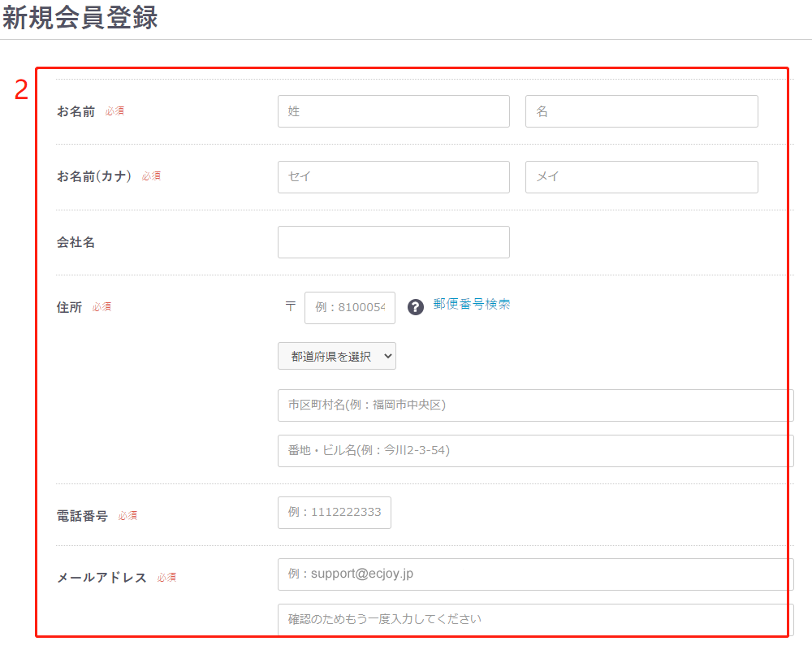The width and height of the screenshot is (812, 650).
Task: Select the 番地・ビル名 address field
Action: click(534, 450)
